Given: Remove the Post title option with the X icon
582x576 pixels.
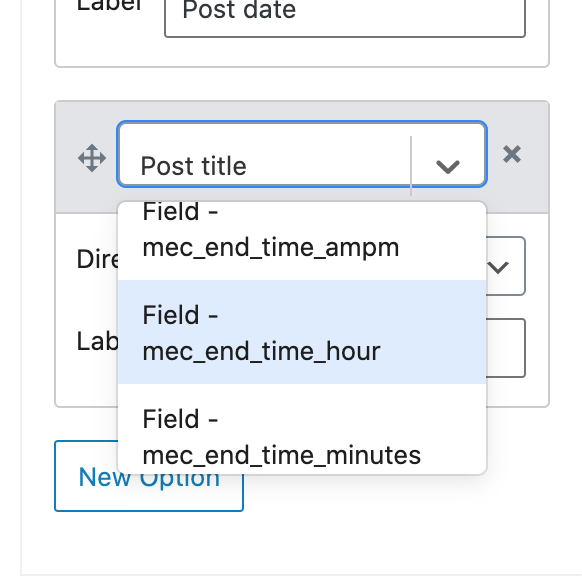Looking at the screenshot, I should [512, 154].
